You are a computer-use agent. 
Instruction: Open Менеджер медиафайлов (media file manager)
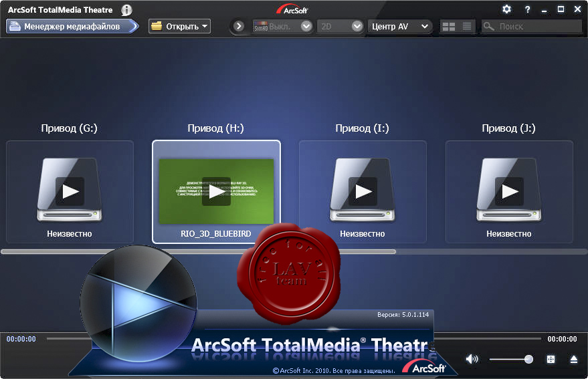pyautogui.click(x=72, y=26)
